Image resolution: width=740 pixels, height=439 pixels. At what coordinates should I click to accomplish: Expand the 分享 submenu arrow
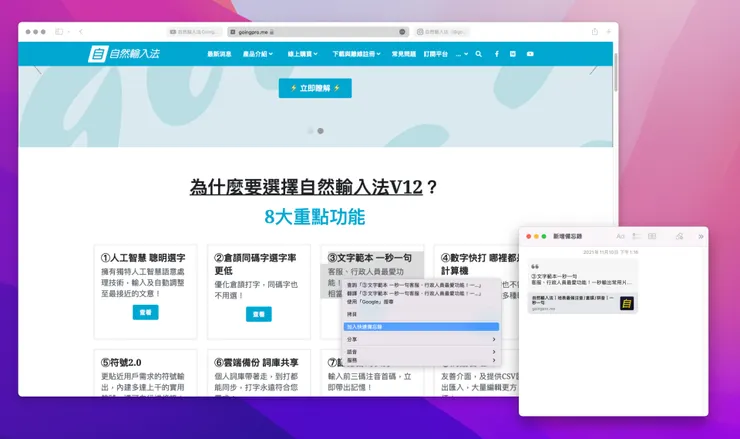coord(494,339)
